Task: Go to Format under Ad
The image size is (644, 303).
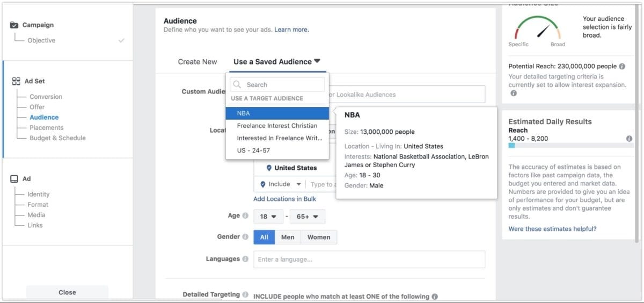Action: [x=38, y=205]
